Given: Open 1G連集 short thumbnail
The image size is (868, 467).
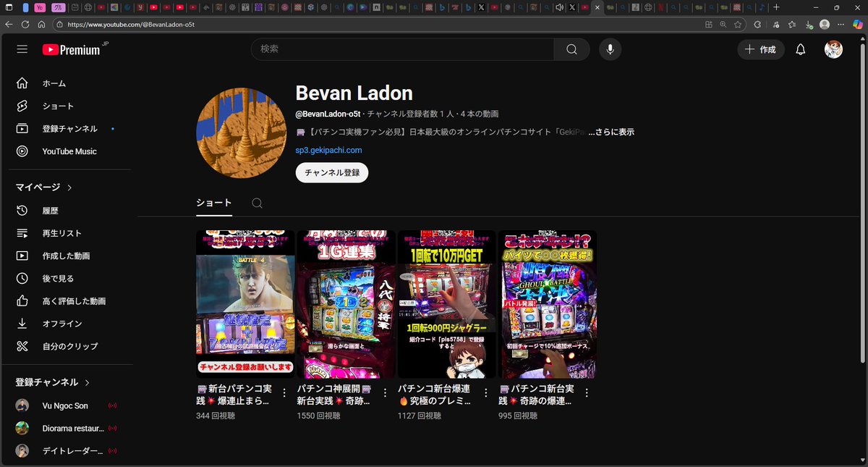Looking at the screenshot, I should pyautogui.click(x=346, y=304).
